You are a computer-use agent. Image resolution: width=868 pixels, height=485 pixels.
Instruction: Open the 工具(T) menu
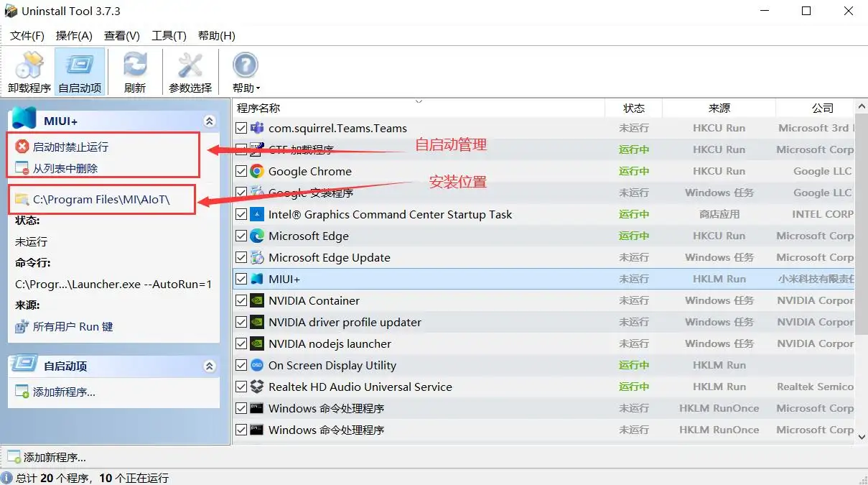pyautogui.click(x=169, y=35)
